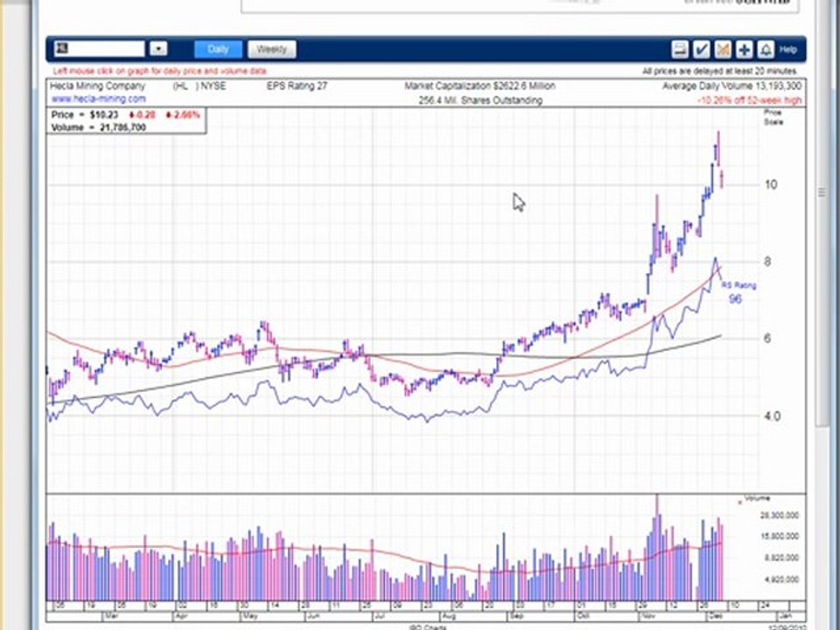Click the stock symbol input field
Viewport: 840px width, 630px height.
pos(100,49)
